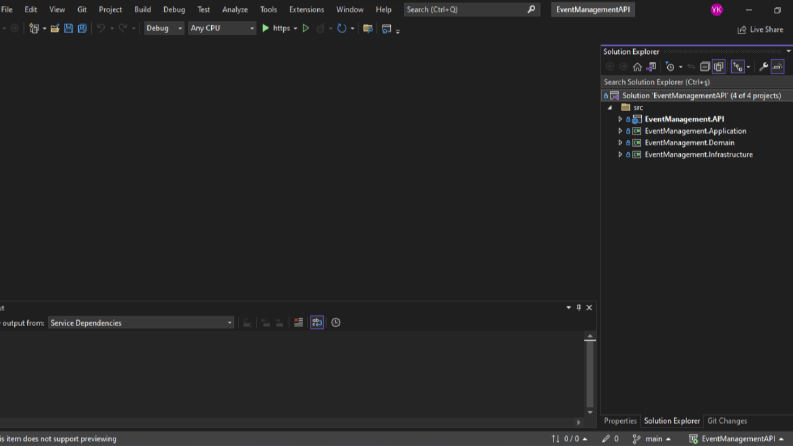This screenshot has width=793, height=446.
Task: Click the pencil pending changes icon in status bar
Action: pos(606,439)
